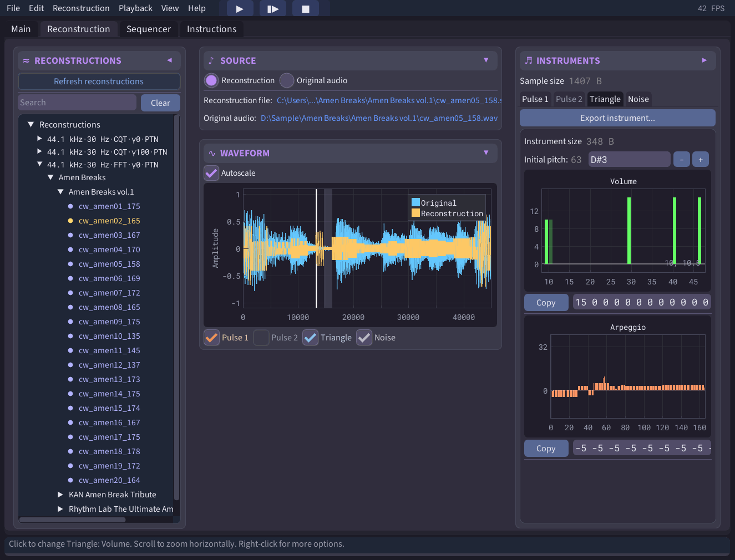Collapse the Source panel triangle
This screenshot has height=560, width=735.
[x=486, y=60]
